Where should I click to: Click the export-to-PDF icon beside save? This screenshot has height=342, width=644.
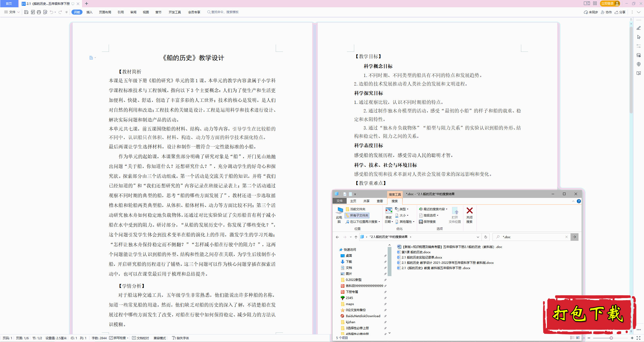pyautogui.click(x=33, y=12)
